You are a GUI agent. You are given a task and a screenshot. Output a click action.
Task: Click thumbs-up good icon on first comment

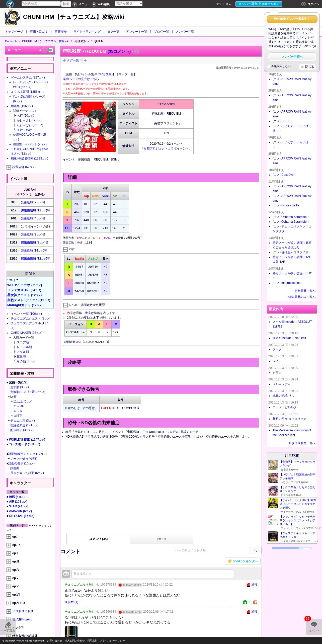pyautogui.click(x=245, y=602)
